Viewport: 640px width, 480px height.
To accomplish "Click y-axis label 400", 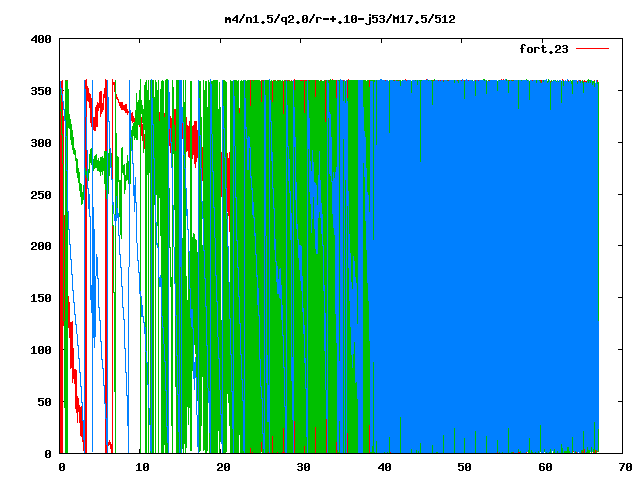I will click(x=41, y=39).
